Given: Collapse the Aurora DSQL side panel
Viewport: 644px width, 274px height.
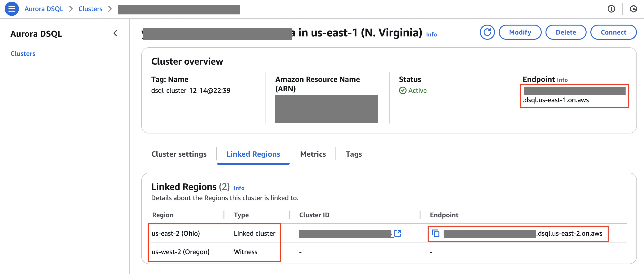Looking at the screenshot, I should [115, 33].
